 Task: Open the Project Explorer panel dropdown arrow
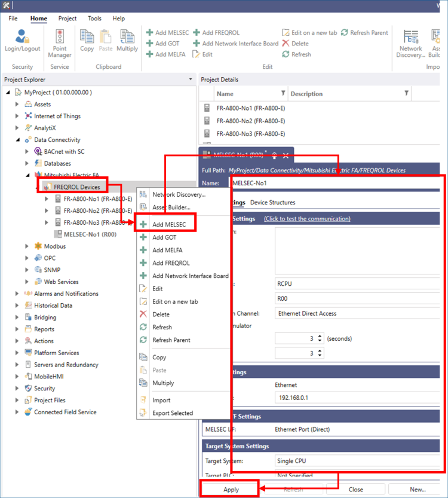coord(191,79)
